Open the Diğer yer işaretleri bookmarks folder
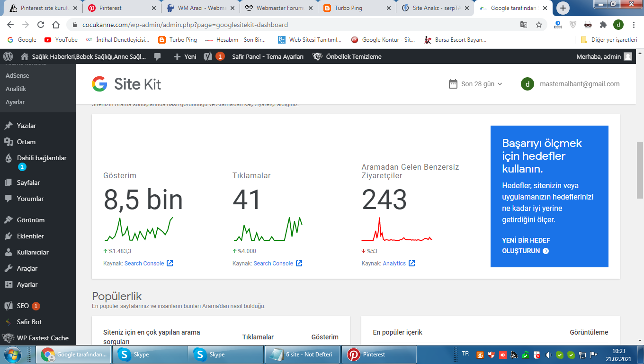This screenshot has height=364, width=644. (x=609, y=40)
